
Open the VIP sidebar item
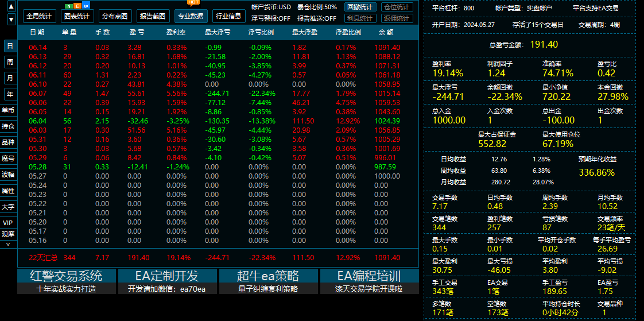coord(8,223)
